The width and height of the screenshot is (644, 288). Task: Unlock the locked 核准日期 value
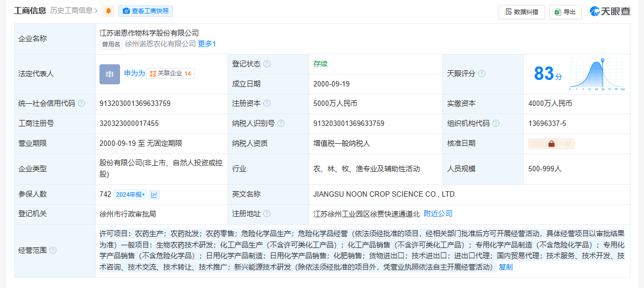(552, 144)
